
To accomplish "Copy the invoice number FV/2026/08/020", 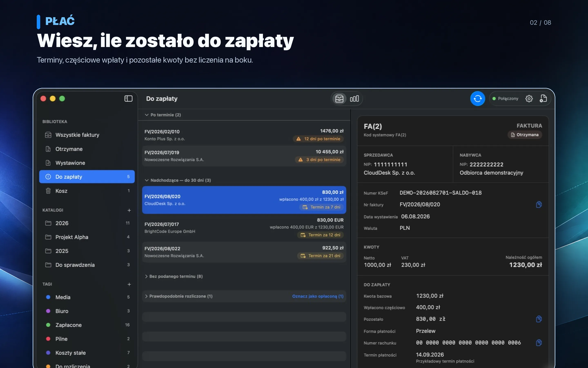I will (539, 205).
